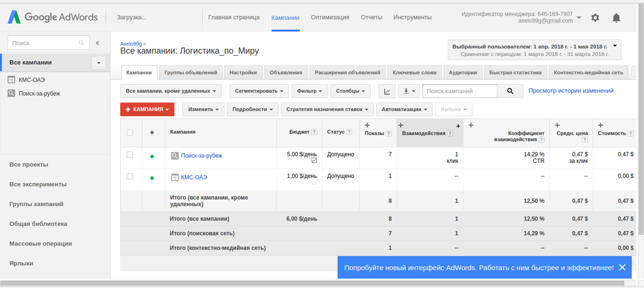Click help icon next to Стоимость header
The height and width of the screenshot is (288, 644).
point(630,133)
